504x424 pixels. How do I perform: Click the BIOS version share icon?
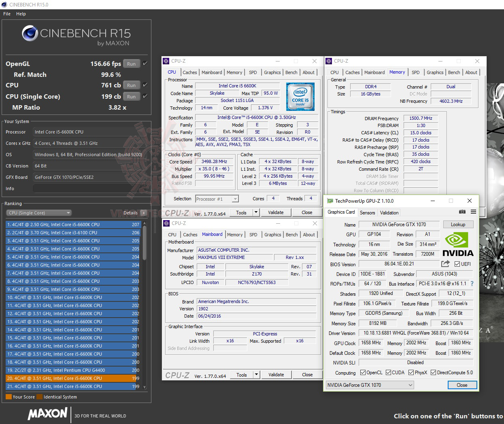[x=445, y=264]
